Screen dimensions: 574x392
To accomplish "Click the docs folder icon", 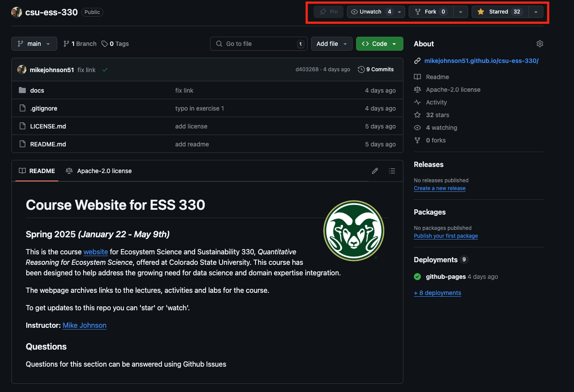I will 22,90.
